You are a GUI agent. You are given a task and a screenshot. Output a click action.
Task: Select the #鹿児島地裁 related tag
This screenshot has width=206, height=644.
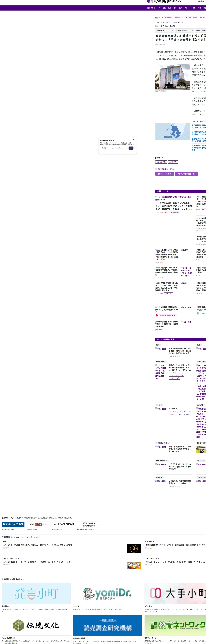click(x=161, y=162)
